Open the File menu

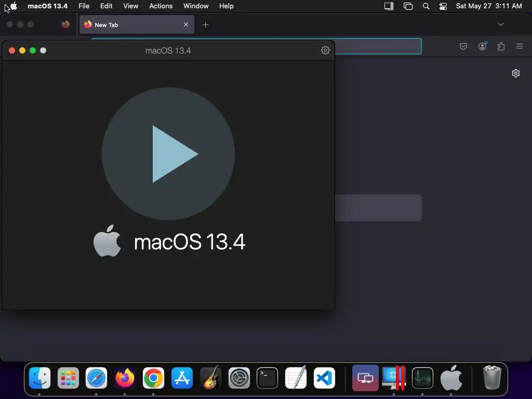[x=84, y=6]
